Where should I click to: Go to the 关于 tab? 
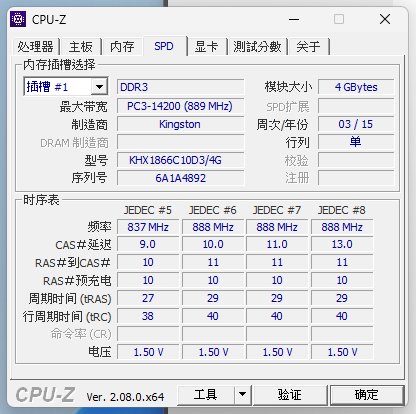coord(309,46)
